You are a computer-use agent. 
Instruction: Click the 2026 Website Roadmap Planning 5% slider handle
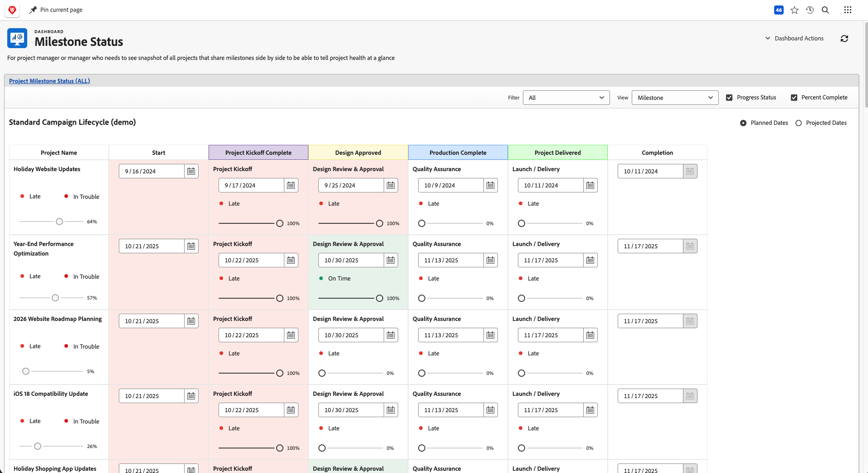pos(26,371)
